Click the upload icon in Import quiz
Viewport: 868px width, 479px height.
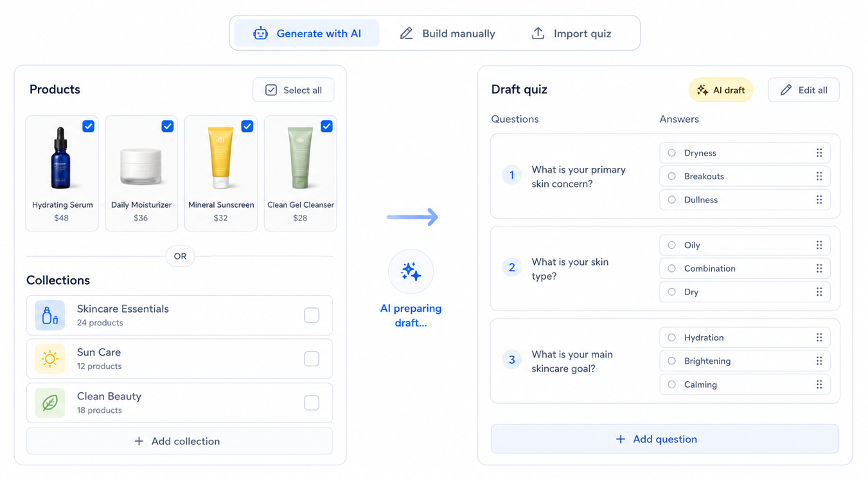(538, 33)
